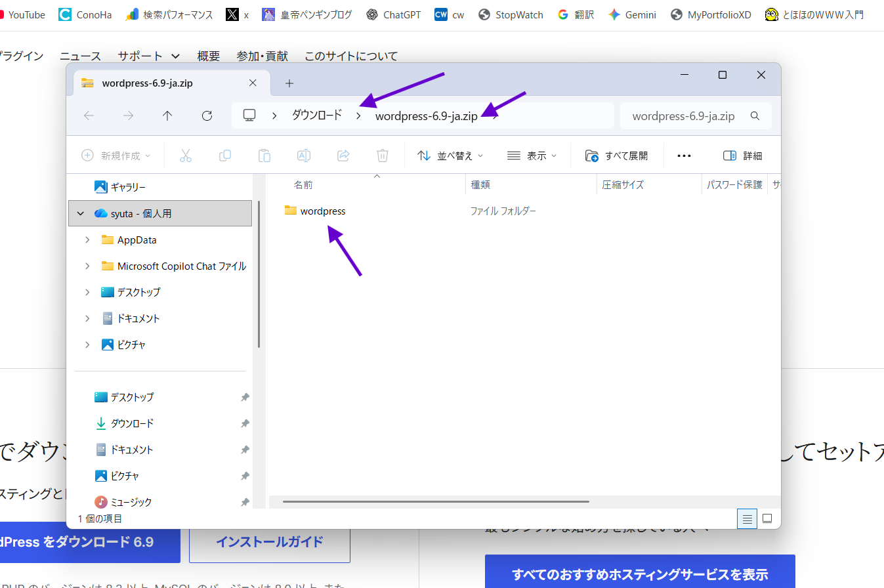Click the Rename icon in toolbar
Screen dimensions: 884x588
[x=304, y=156]
